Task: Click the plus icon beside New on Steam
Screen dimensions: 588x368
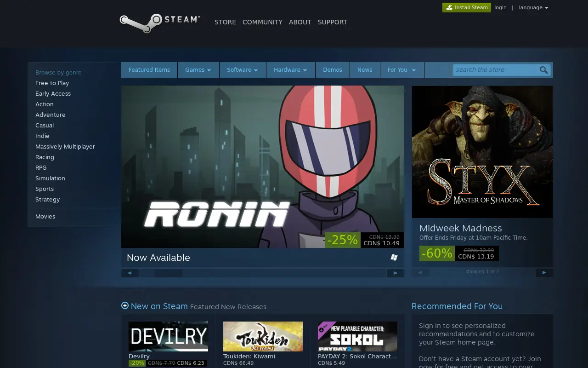Action: pyautogui.click(x=125, y=305)
